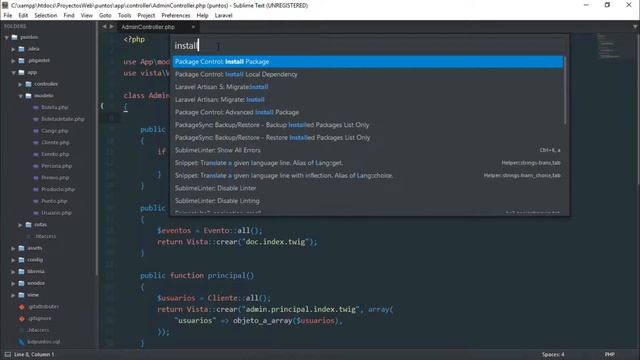Choose Package Control: Install Package
640x360 pixels.
click(368, 62)
